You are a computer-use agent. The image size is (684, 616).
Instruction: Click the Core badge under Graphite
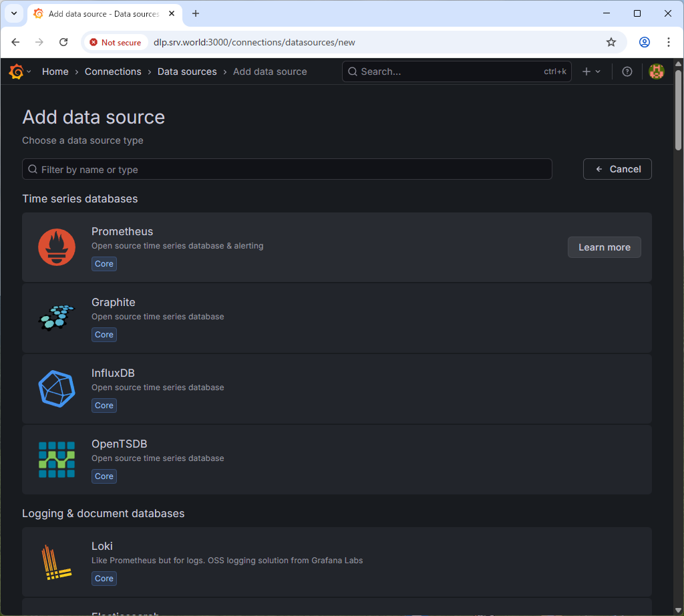pyautogui.click(x=104, y=335)
